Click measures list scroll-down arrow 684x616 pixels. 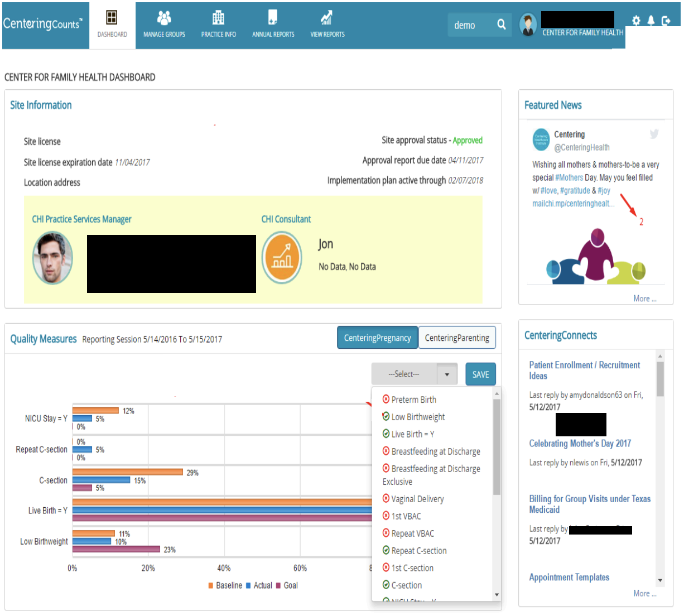[x=497, y=594]
